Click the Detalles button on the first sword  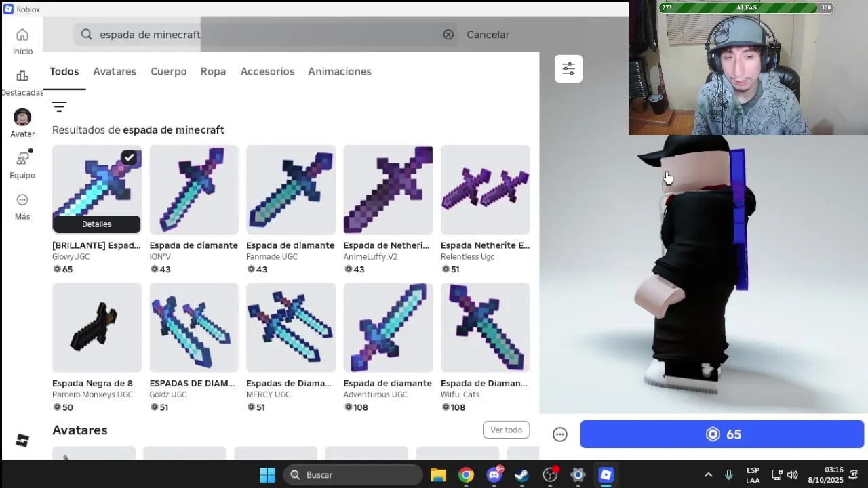tap(97, 224)
